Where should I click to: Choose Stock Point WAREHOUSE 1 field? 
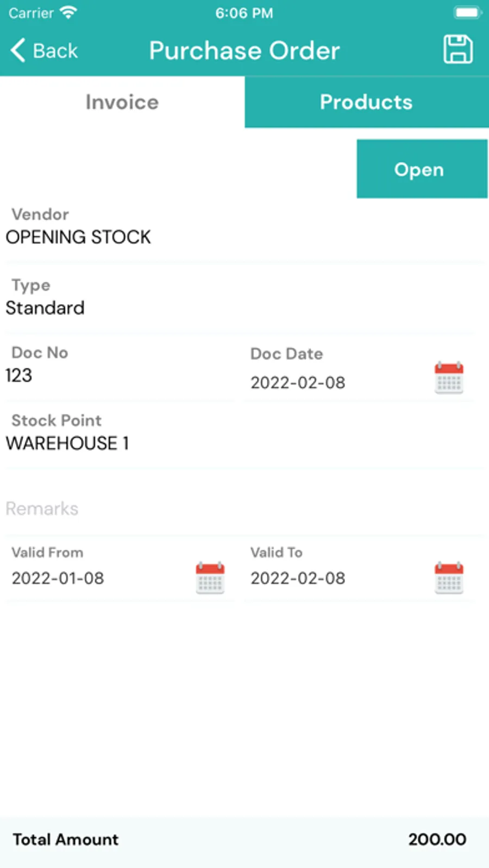67,443
